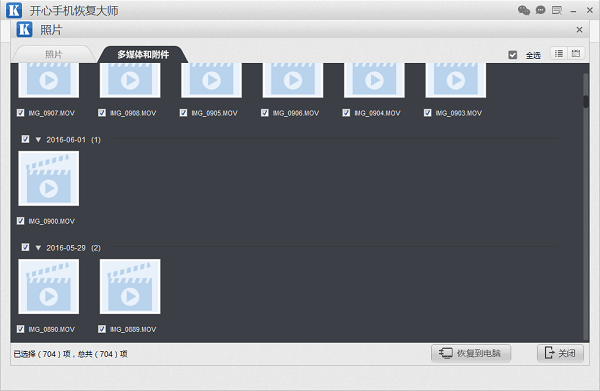Switch to list view layout
Image resolution: width=600 pixels, height=391 pixels.
[559, 54]
